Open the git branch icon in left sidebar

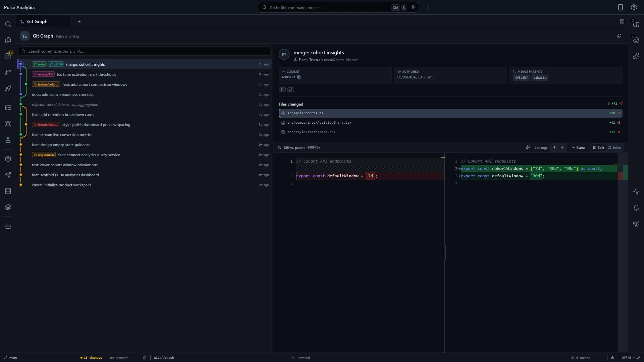point(8,72)
